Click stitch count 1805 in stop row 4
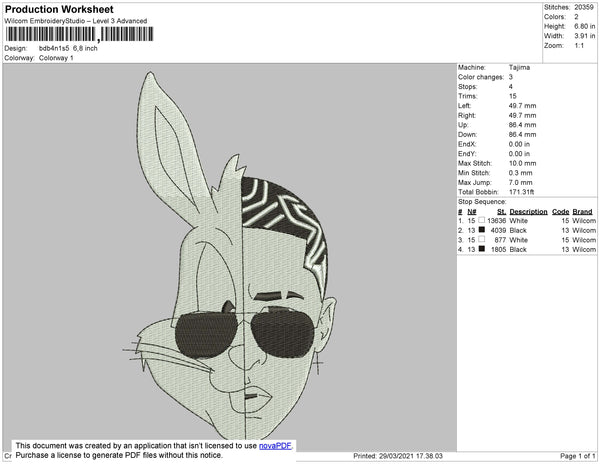This screenshot has height=464, width=600. pos(498,249)
